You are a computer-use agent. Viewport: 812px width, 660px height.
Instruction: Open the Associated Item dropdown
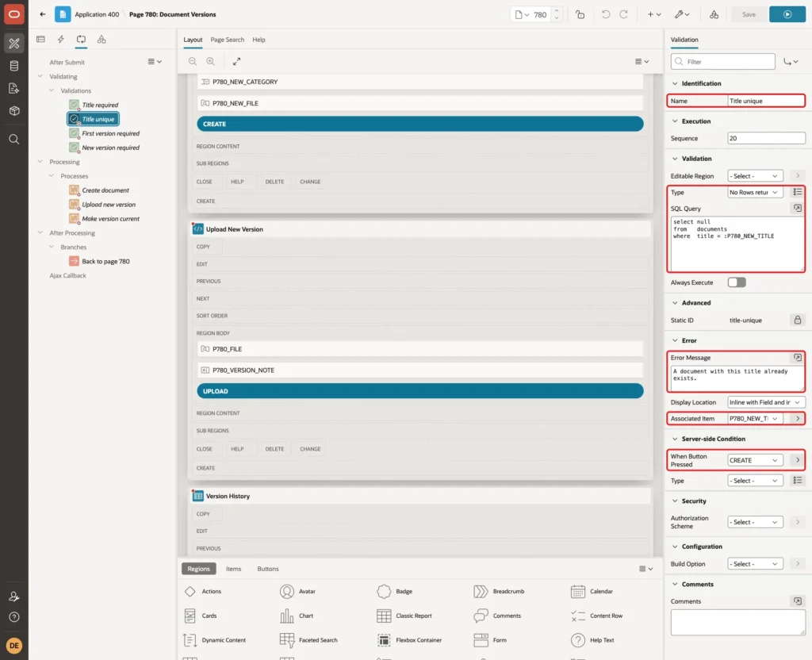click(754, 419)
